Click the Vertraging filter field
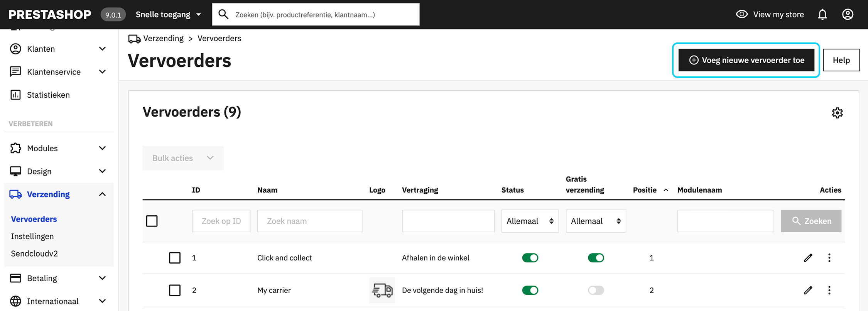Screen dimensions: 868x311 448,221
